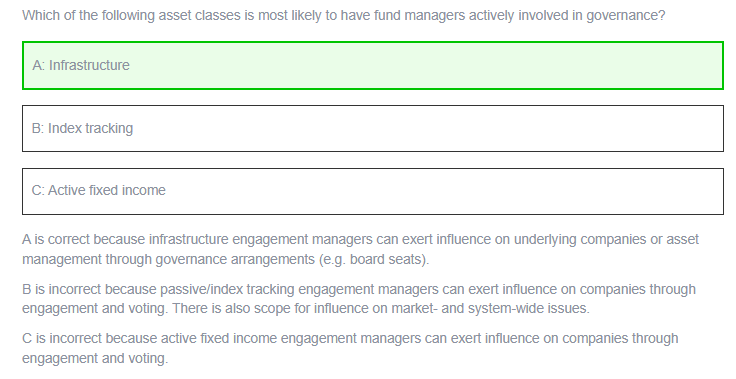Click the empty right side of the Index tracking box
Image resolution: width=736 pixels, height=379 pixels.
tap(516, 128)
